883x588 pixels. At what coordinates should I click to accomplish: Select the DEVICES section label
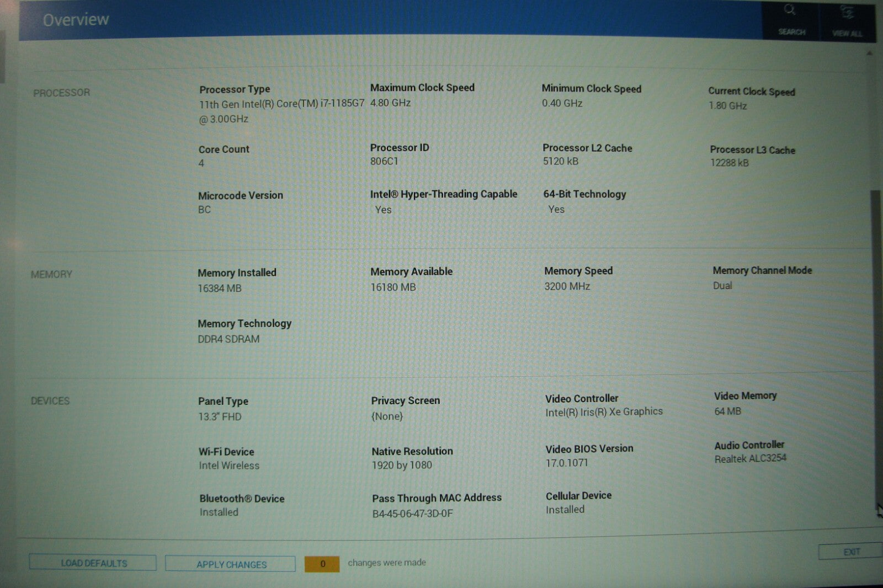pos(50,401)
